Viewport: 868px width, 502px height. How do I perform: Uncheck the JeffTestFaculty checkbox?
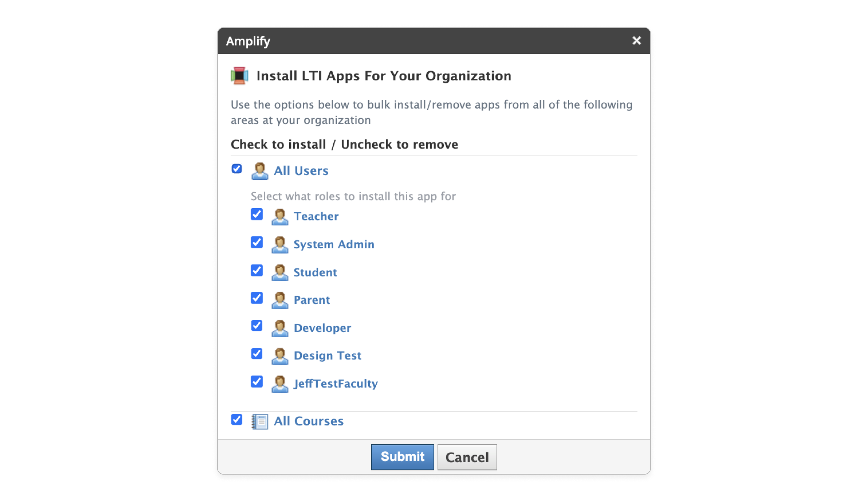(x=256, y=382)
